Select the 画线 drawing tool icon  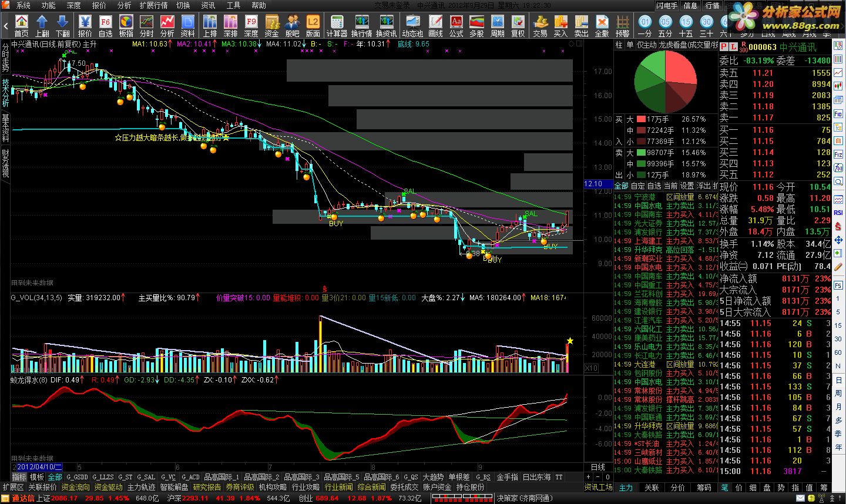435,26
